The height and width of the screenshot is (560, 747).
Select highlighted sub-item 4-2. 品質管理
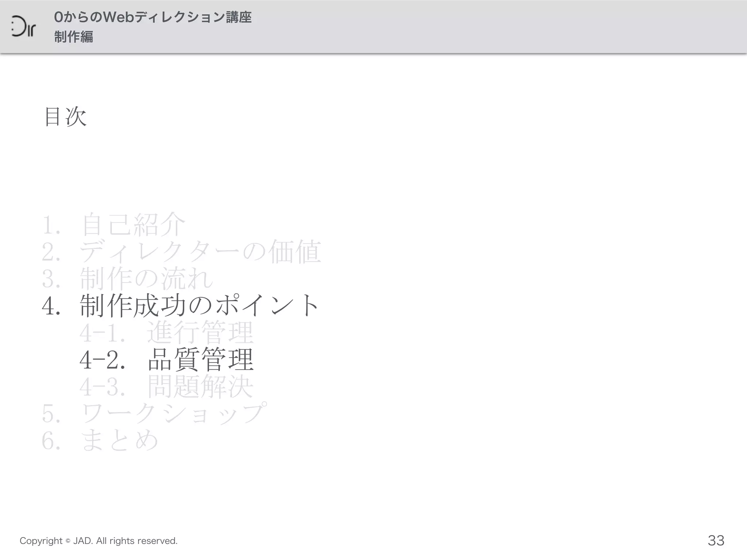coord(166,359)
